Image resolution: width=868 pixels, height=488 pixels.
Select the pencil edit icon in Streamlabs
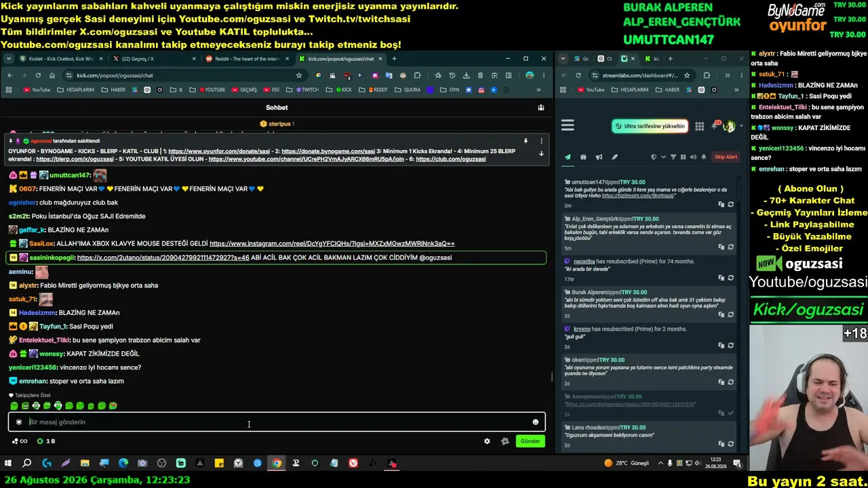[614, 157]
